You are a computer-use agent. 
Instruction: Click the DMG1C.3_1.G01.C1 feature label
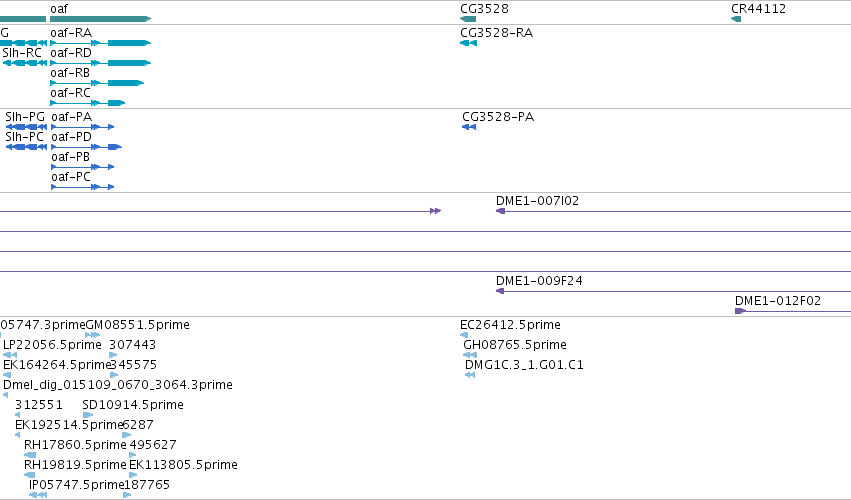click(524, 365)
